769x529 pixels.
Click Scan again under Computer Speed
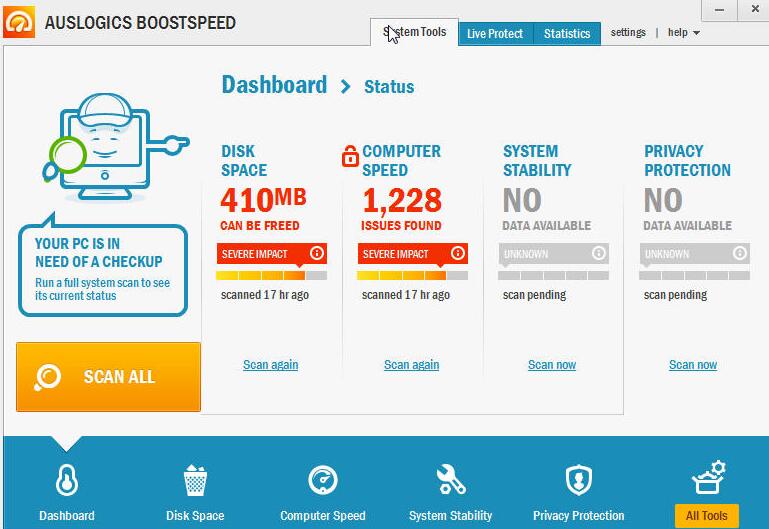(x=411, y=365)
